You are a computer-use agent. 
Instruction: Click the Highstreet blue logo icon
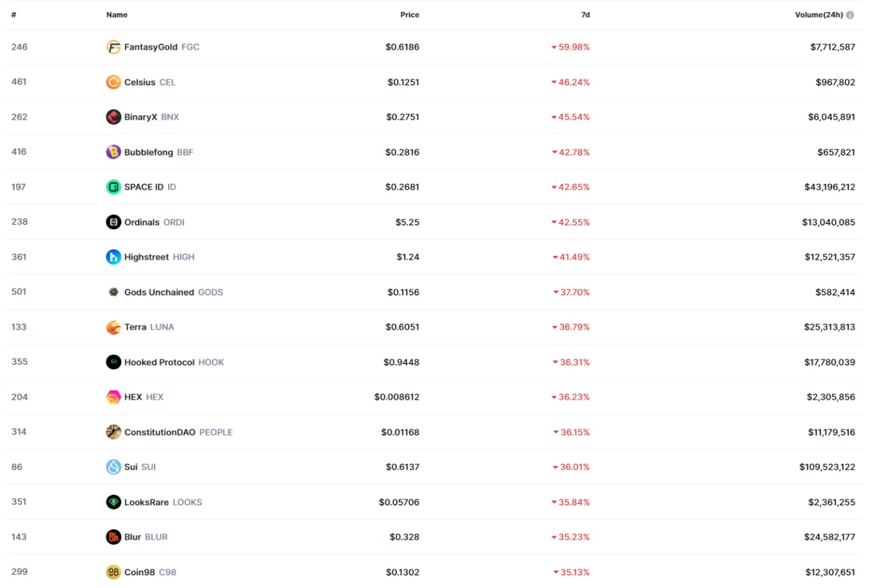(113, 257)
